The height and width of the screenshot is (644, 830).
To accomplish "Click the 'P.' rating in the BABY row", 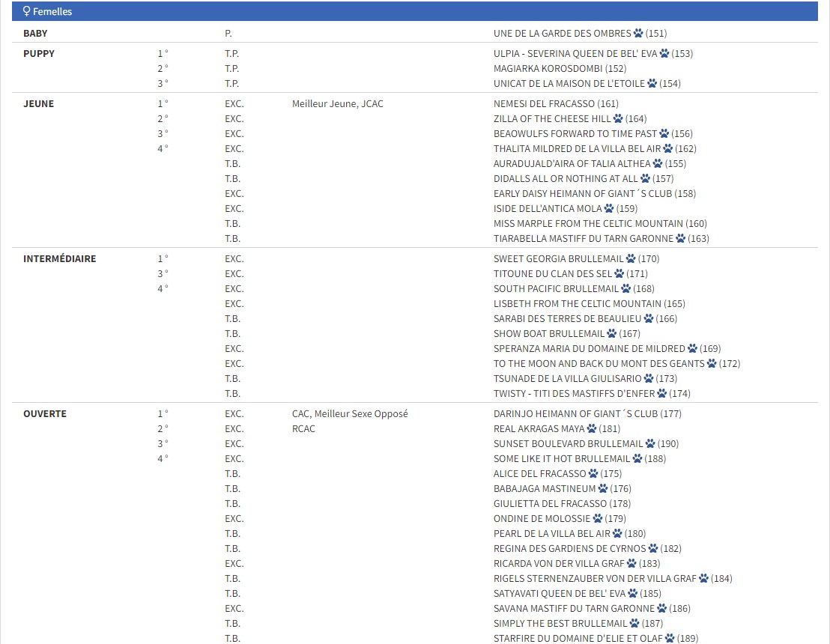I will click(x=228, y=34).
